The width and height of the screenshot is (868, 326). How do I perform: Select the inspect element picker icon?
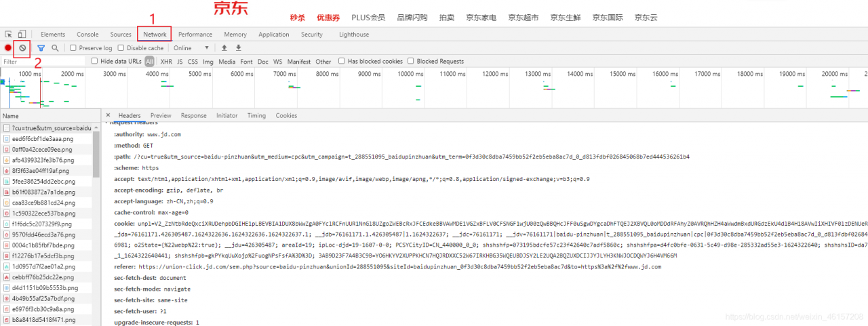pyautogui.click(x=8, y=34)
